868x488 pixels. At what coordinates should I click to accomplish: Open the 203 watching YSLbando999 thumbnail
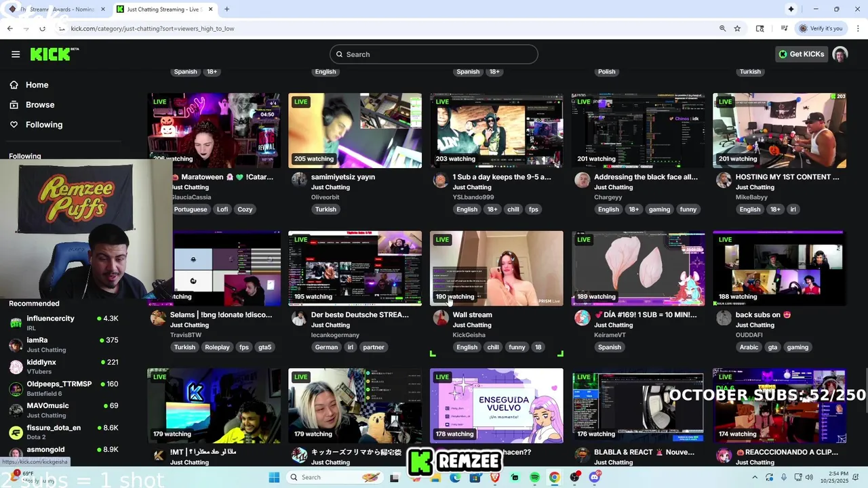click(x=496, y=130)
